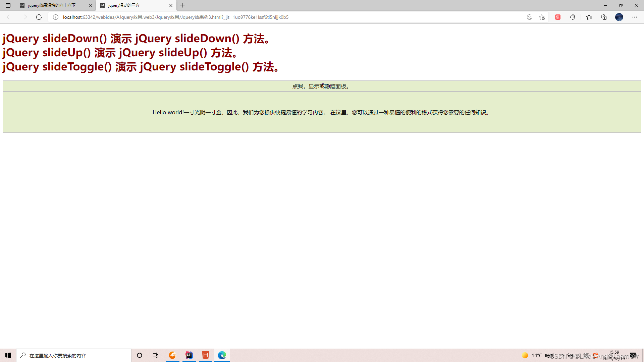Click the weather 14°C widget

coord(538,355)
